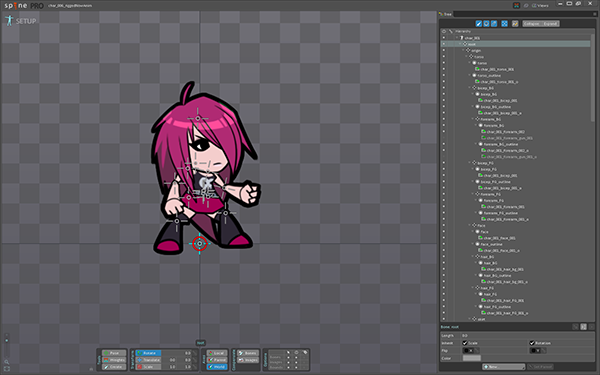600x375 pixels.
Task: Collapse the origin bone node
Action: [x=463, y=51]
